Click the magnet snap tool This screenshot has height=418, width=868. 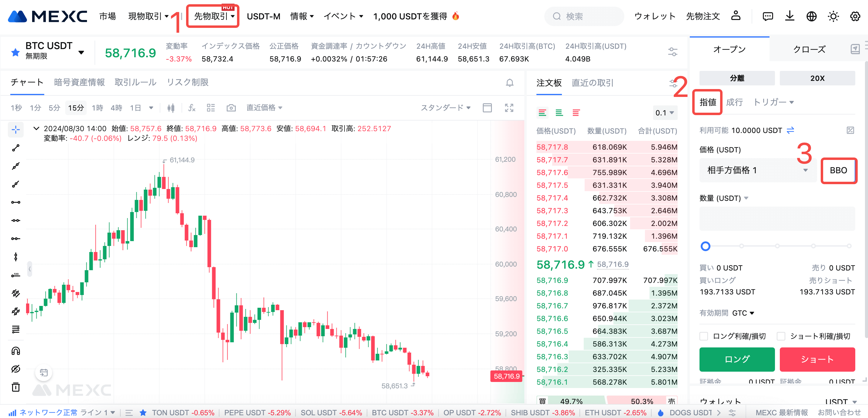pos(15,351)
